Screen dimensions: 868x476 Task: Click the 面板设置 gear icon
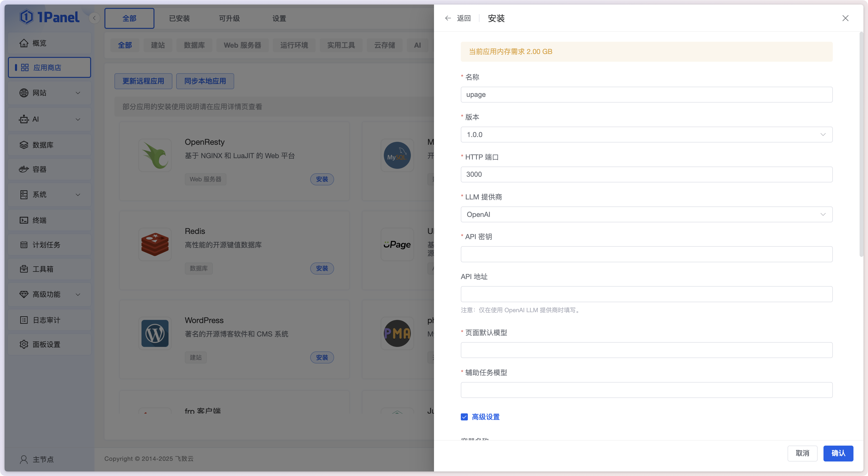[x=24, y=344]
